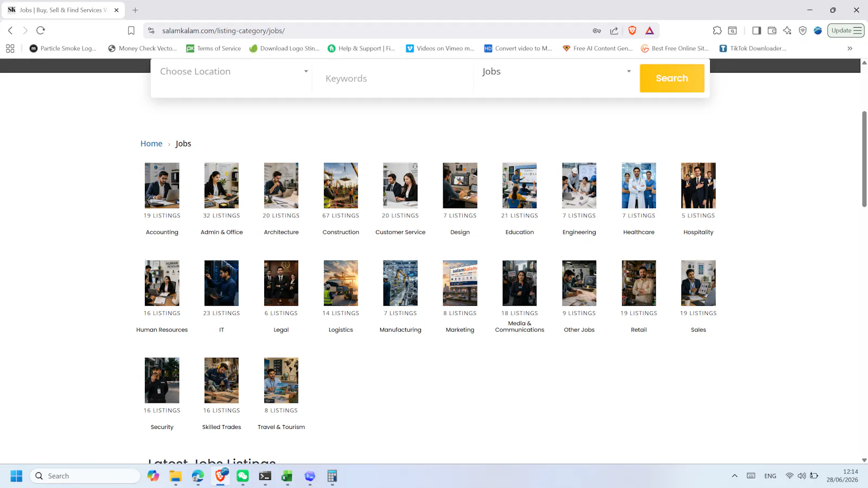Open the TikTok Downloader bookmark
868x488 pixels.
pyautogui.click(x=752, y=48)
